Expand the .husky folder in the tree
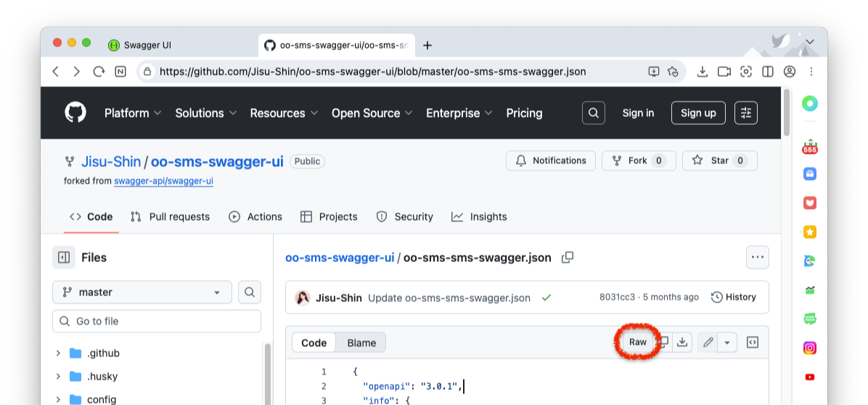Viewport: 868px width, 405px height. (57, 376)
